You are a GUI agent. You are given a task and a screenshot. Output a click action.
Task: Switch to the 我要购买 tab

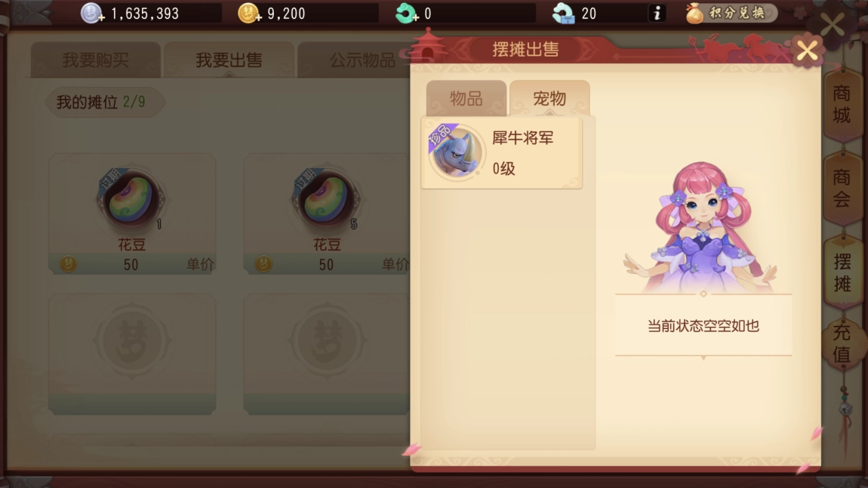(x=96, y=60)
